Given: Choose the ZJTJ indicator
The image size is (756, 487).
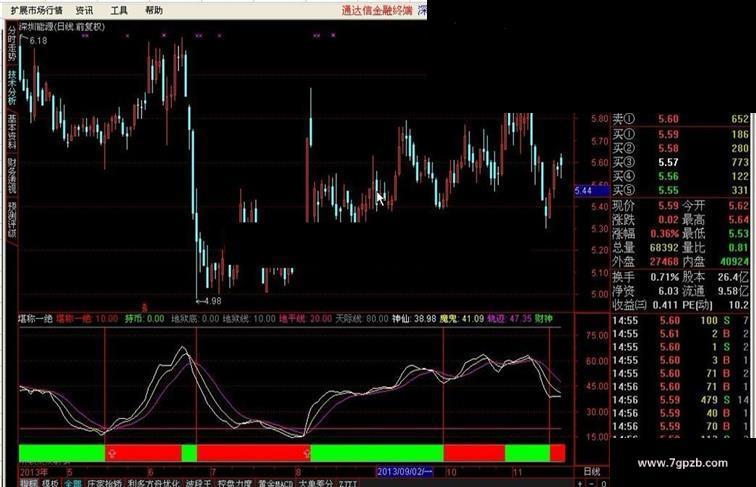Looking at the screenshot, I should pyautogui.click(x=348, y=483).
